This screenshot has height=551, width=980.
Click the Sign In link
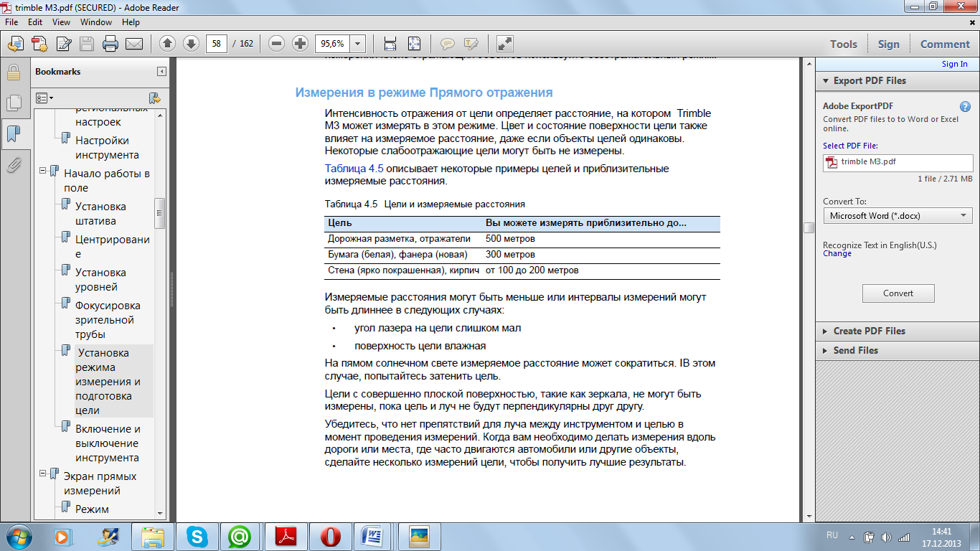tap(954, 64)
